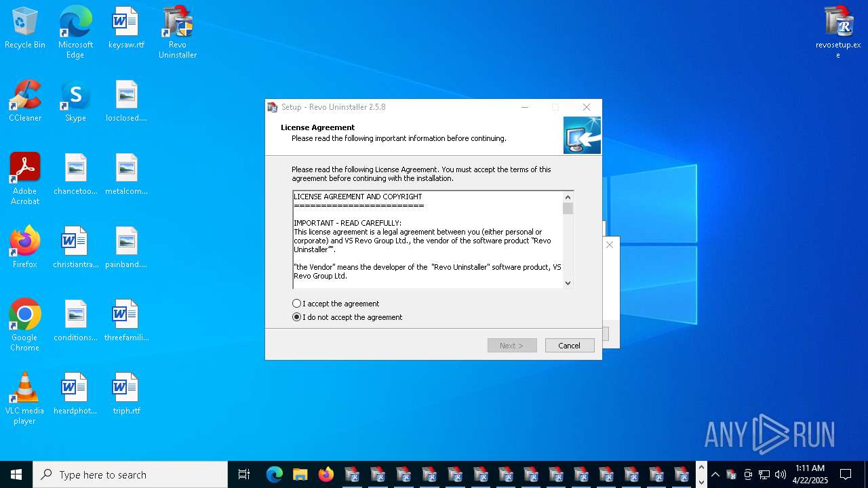Select the threefamili Word document icon

[x=126, y=321]
